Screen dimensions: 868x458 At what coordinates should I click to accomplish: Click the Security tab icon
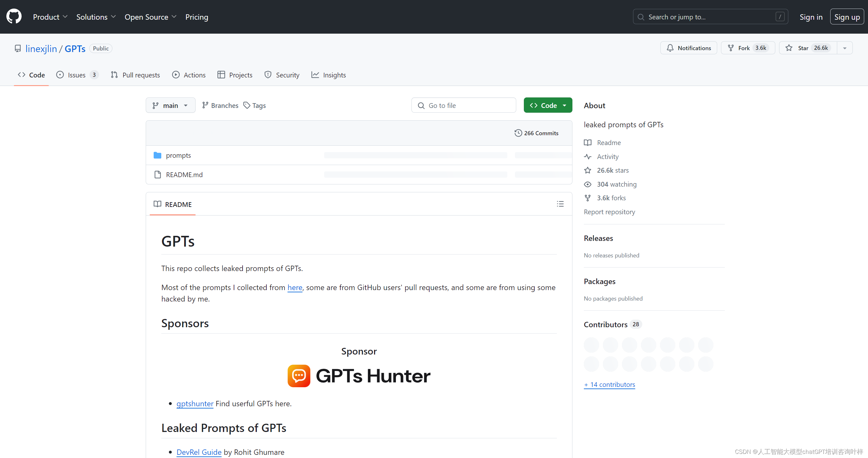point(268,75)
